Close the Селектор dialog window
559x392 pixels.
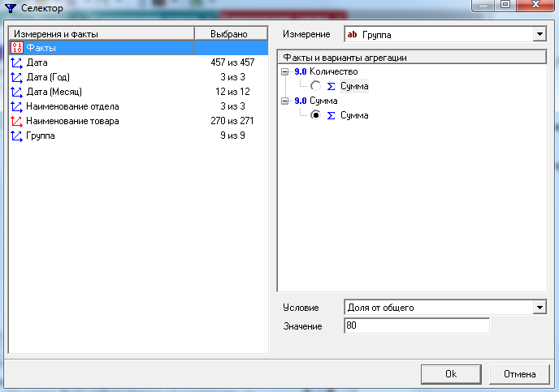535,5
